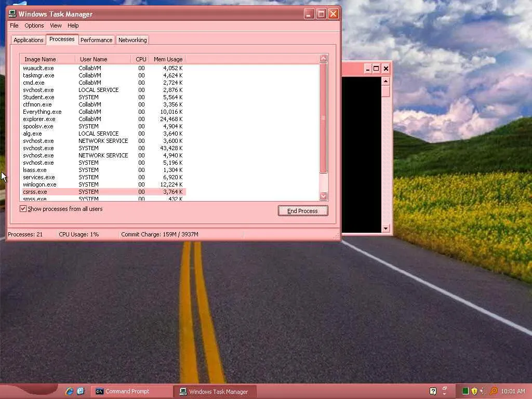Open the Options menu
This screenshot has width=532, height=399.
(x=34, y=25)
